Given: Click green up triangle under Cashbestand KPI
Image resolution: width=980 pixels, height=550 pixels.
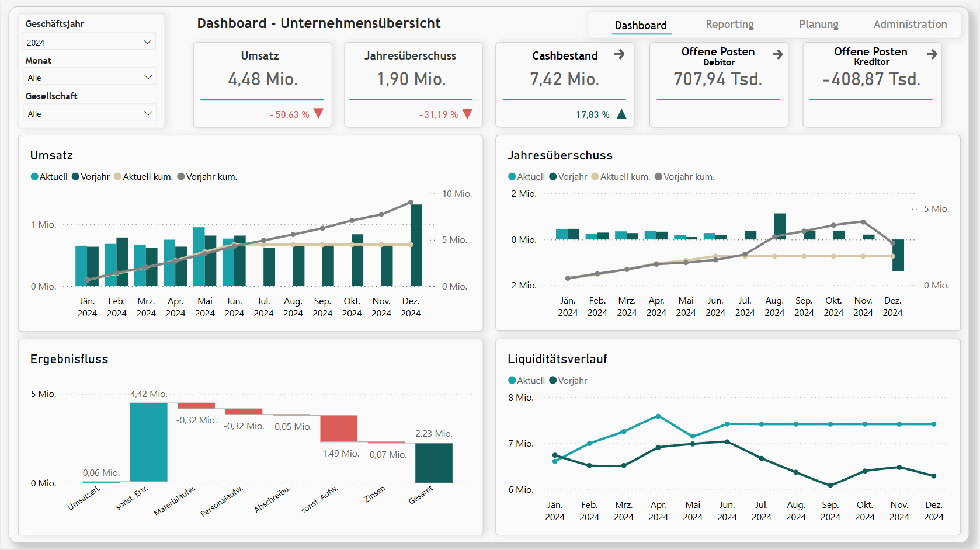Looking at the screenshot, I should tap(621, 114).
